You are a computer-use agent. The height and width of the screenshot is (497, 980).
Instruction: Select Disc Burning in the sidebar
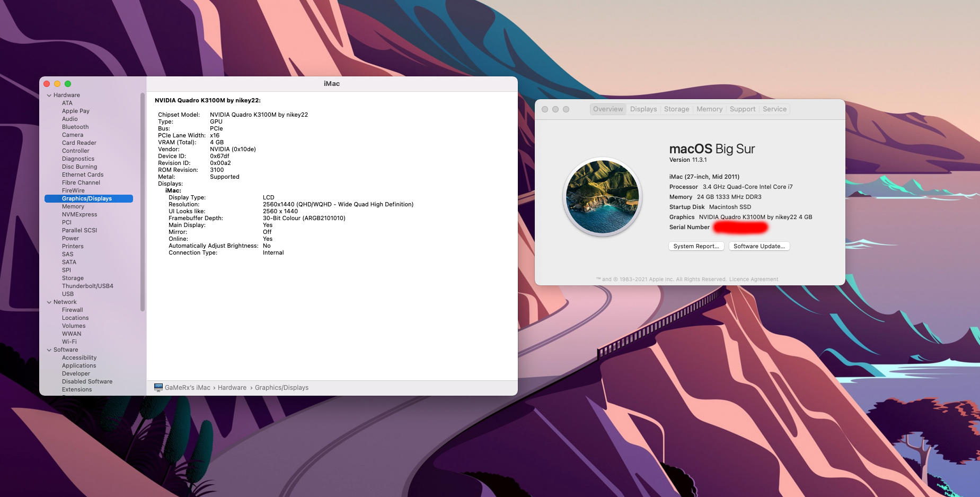pos(80,167)
